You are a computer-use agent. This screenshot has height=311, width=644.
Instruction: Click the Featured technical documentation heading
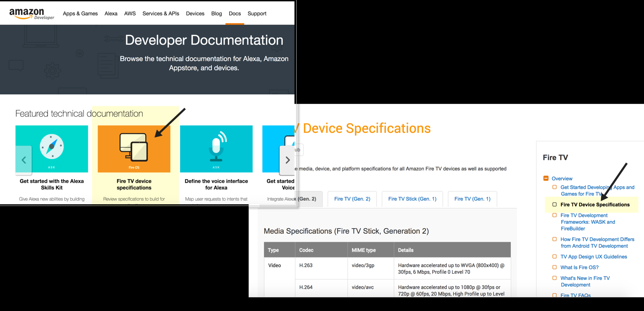[x=79, y=114]
